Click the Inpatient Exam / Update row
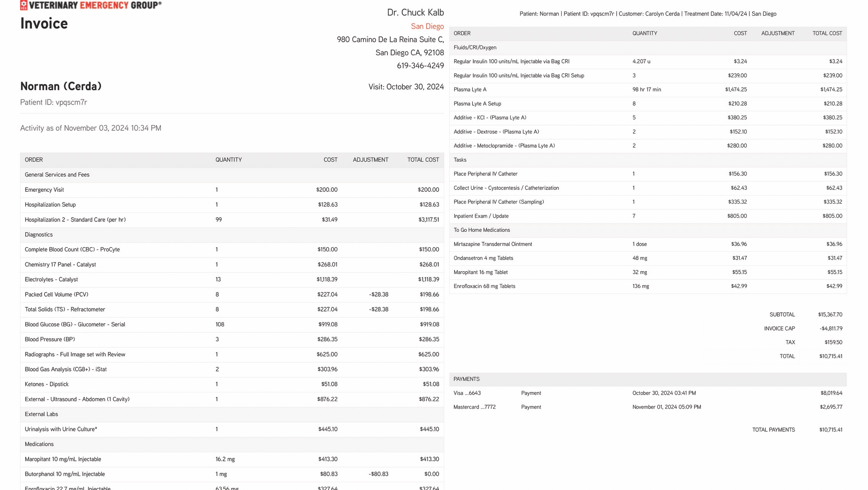Image resolution: width=868 pixels, height=490 pixels. [x=481, y=216]
